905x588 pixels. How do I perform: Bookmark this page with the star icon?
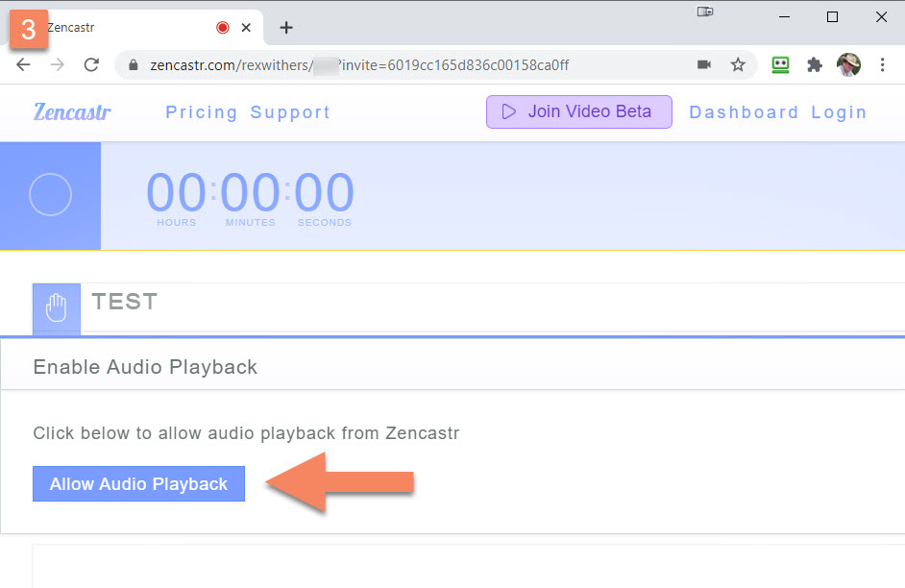coord(738,64)
